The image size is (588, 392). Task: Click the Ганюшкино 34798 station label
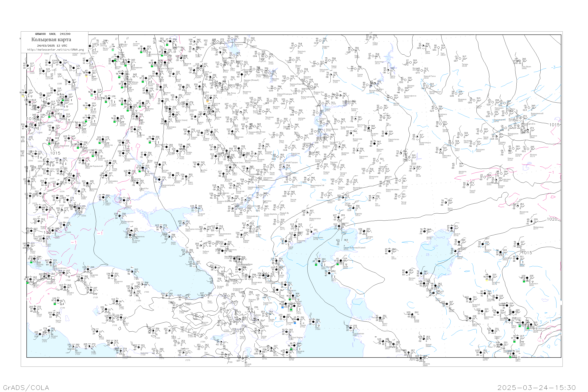click(x=318, y=238)
